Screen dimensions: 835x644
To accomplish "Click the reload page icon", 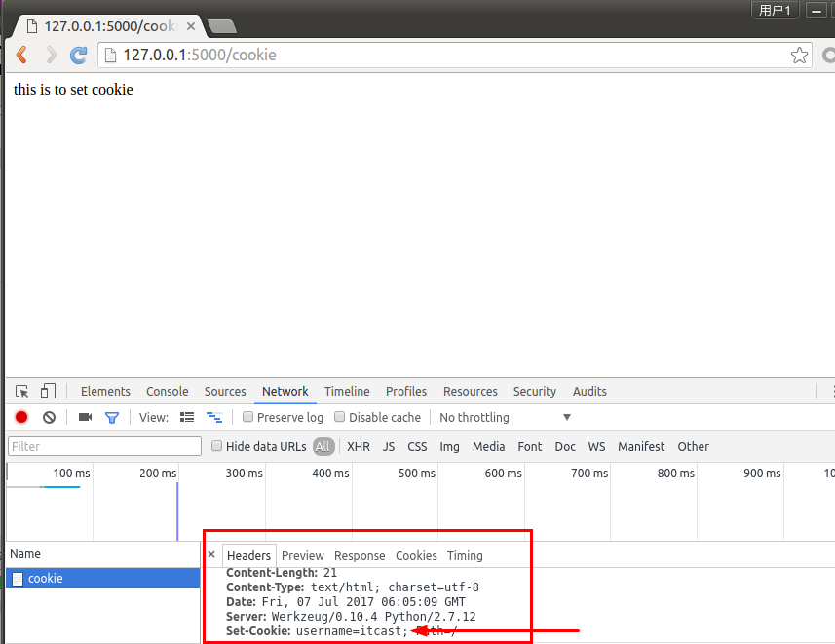I will [79, 56].
